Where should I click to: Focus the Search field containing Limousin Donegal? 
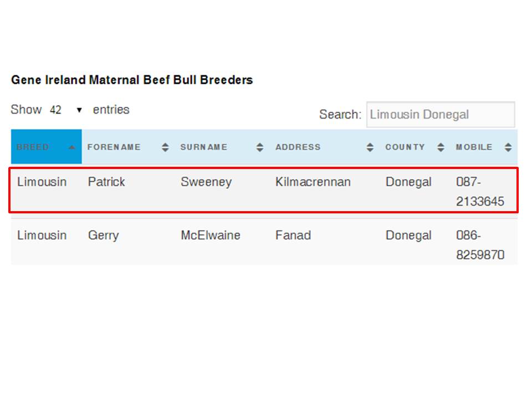pyautogui.click(x=441, y=115)
